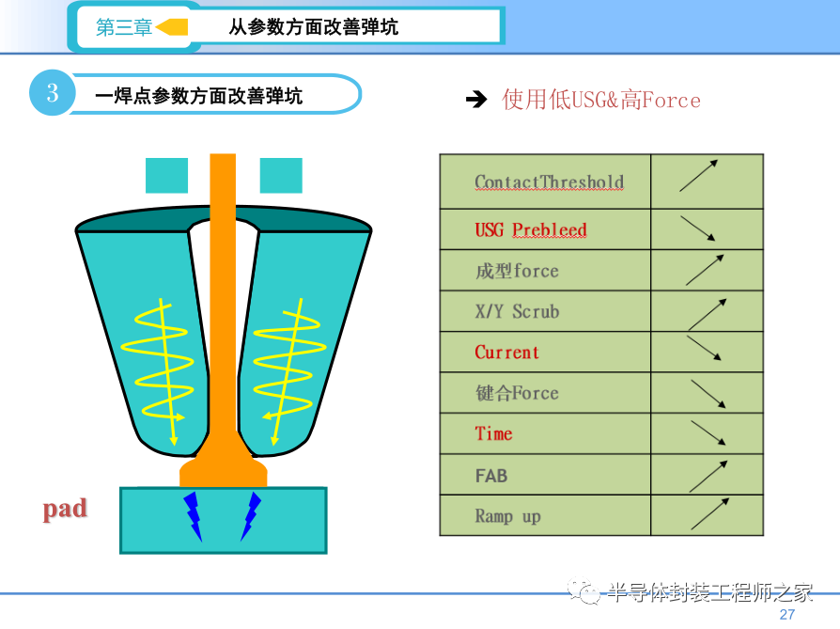This screenshot has width=840, height=629.
Task: Select the title 从参数方面改善弹坑
Action: 313,27
